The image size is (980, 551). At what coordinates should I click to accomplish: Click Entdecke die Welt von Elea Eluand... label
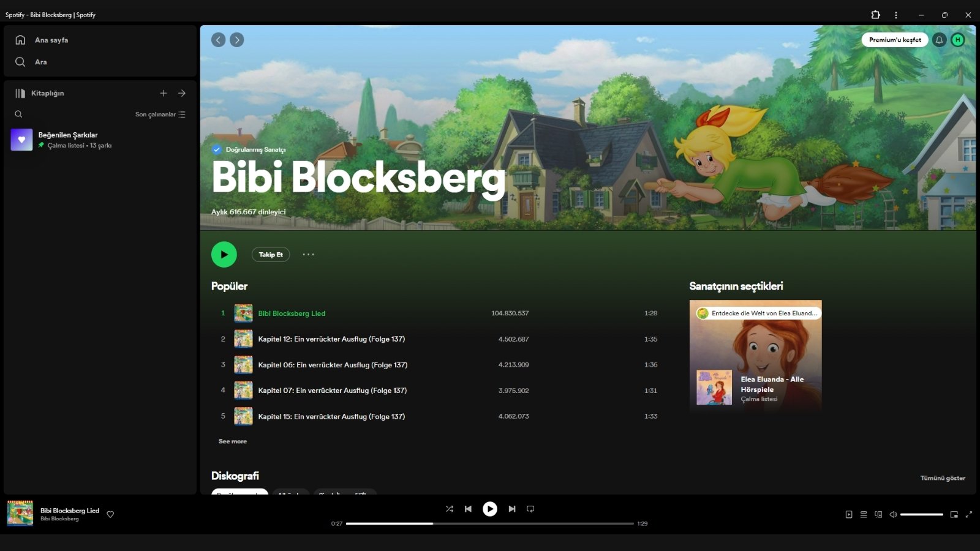coord(759,313)
